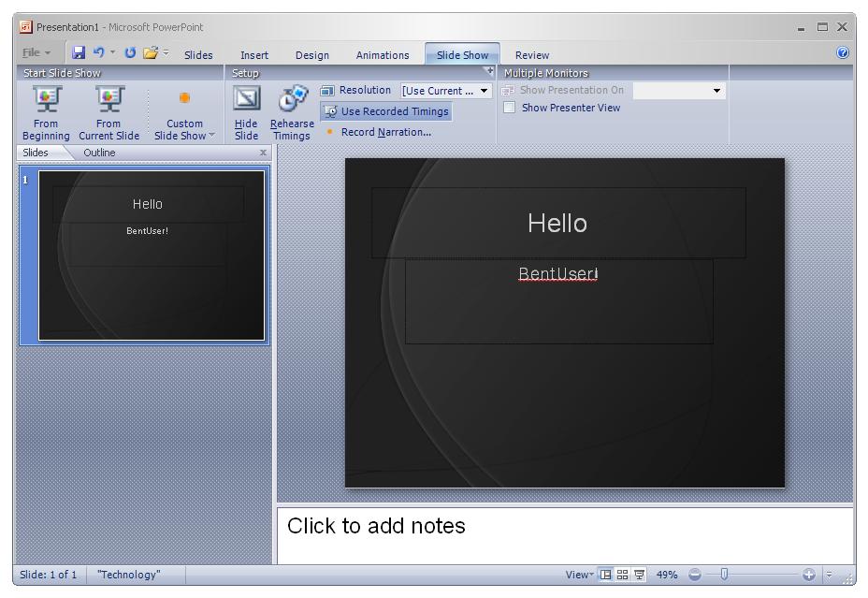Click Slide: 1 of 1 indicator

pyautogui.click(x=48, y=575)
